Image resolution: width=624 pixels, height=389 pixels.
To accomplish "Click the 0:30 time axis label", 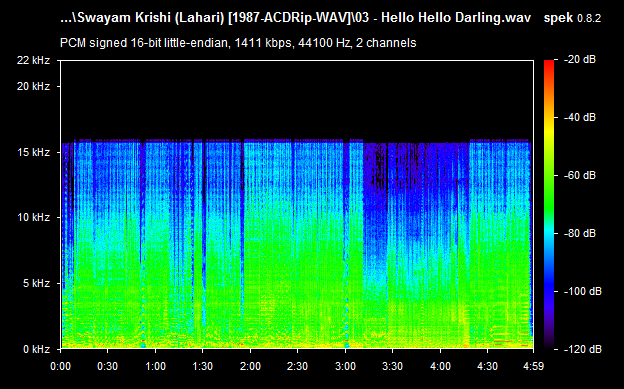I will point(107,366).
